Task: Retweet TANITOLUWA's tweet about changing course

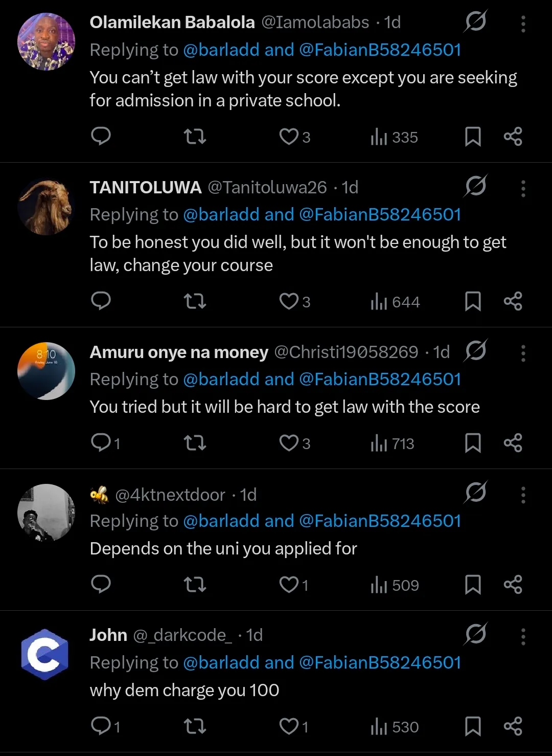Action: pyautogui.click(x=195, y=301)
